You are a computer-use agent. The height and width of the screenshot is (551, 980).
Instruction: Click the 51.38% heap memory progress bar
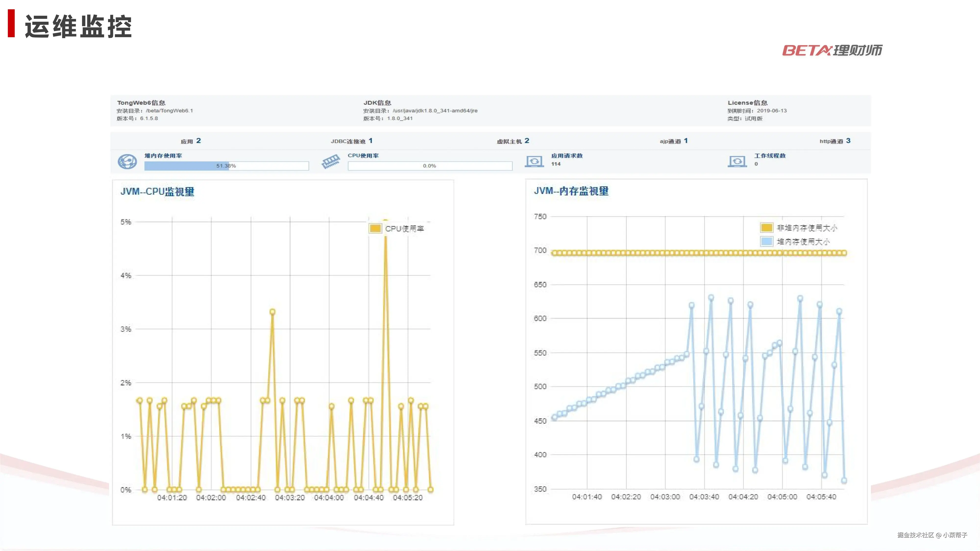coord(226,166)
